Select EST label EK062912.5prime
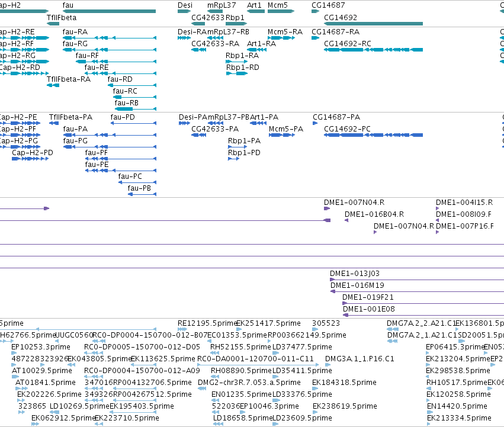Screen dimensions: 504x427 tap(63, 418)
